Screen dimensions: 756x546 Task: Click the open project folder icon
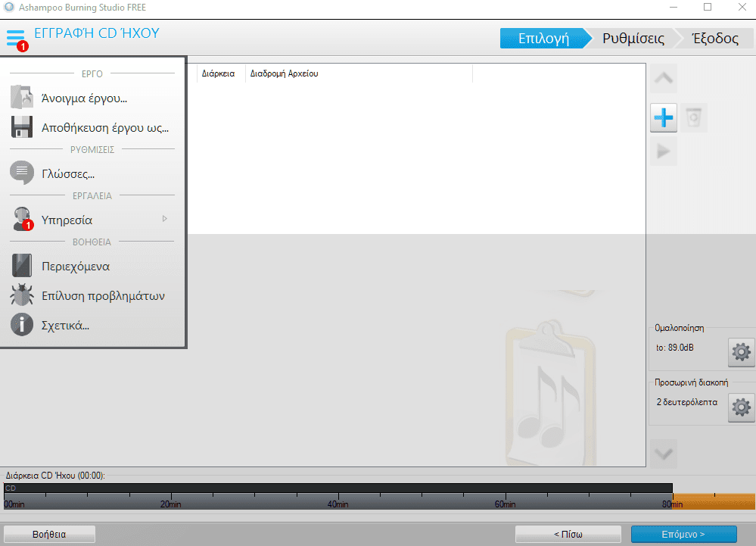pyautogui.click(x=22, y=98)
